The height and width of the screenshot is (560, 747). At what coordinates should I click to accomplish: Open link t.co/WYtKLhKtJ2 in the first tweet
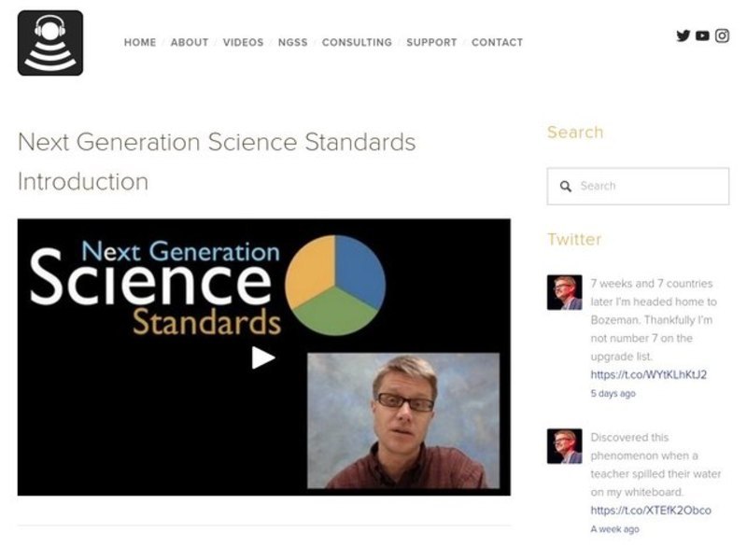pyautogui.click(x=650, y=374)
